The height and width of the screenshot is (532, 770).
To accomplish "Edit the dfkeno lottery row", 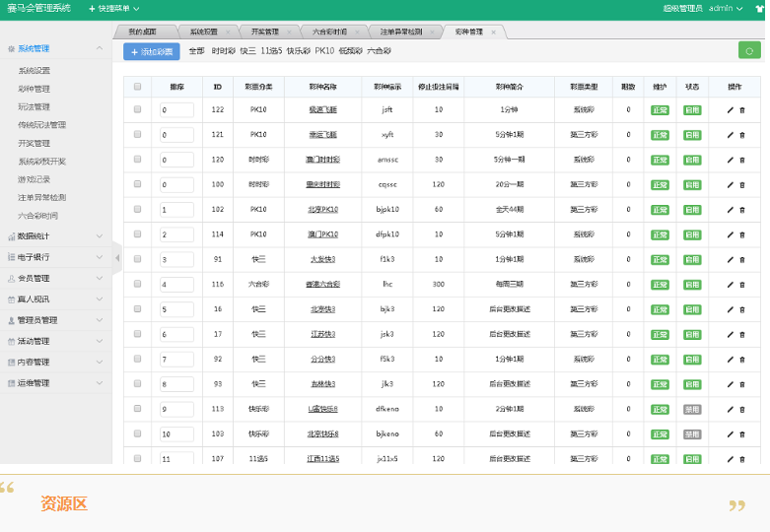I will tap(731, 409).
